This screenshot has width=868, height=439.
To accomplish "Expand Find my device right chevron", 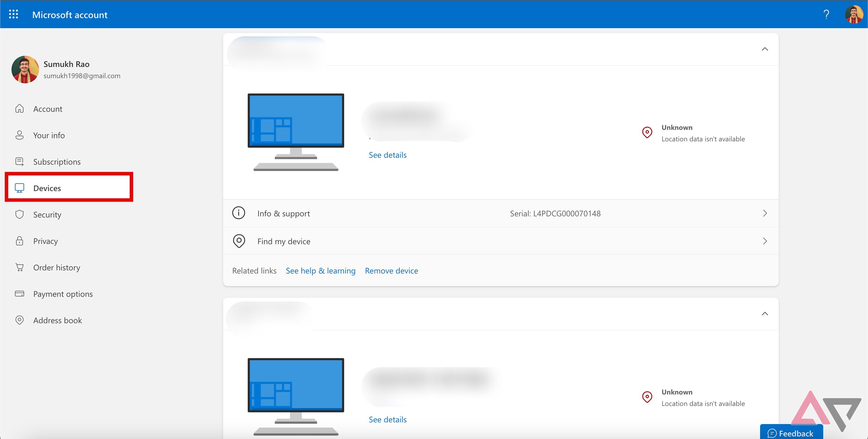I will pos(765,241).
